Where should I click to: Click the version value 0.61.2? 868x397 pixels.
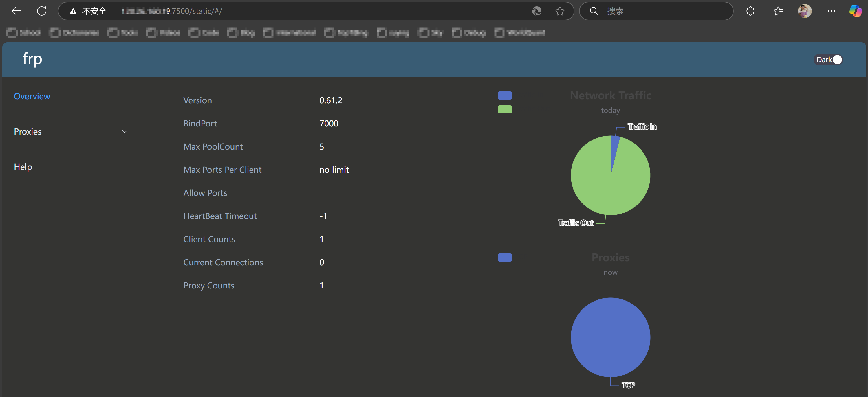(331, 100)
